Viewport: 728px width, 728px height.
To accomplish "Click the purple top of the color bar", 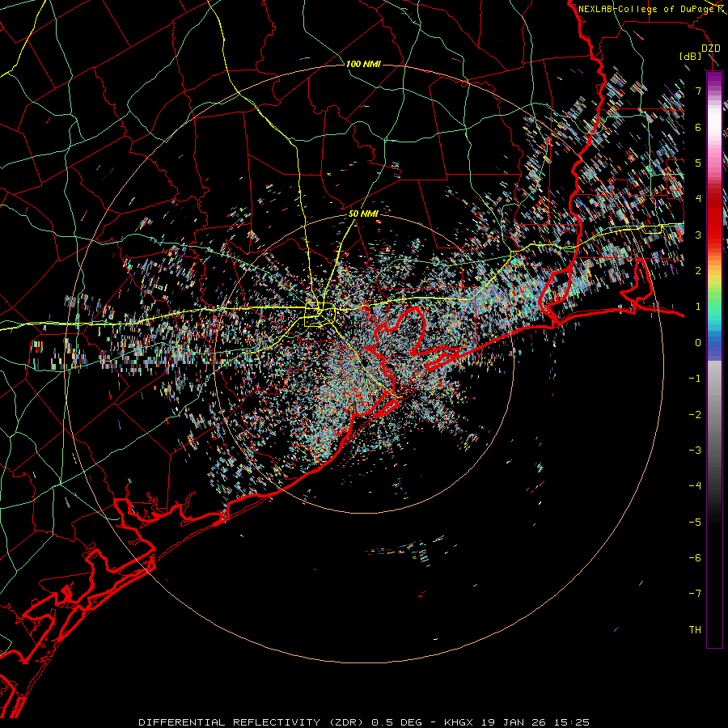I will point(714,80).
